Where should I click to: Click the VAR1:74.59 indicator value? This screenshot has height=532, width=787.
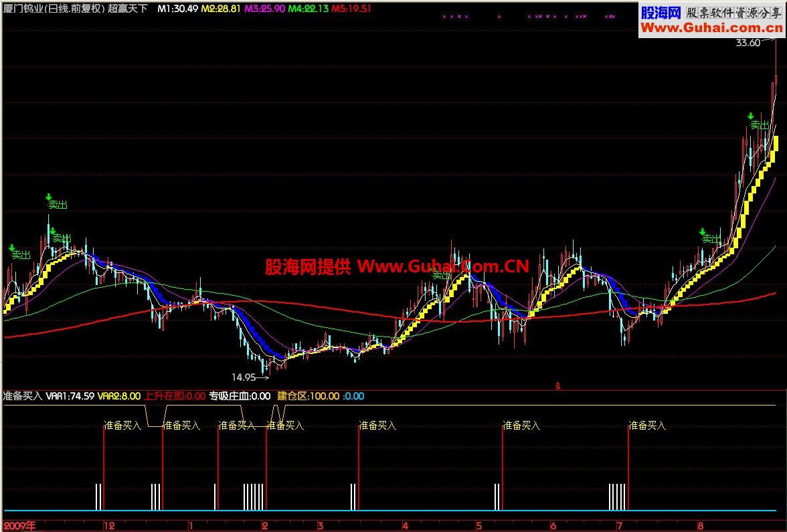pyautogui.click(x=70, y=396)
